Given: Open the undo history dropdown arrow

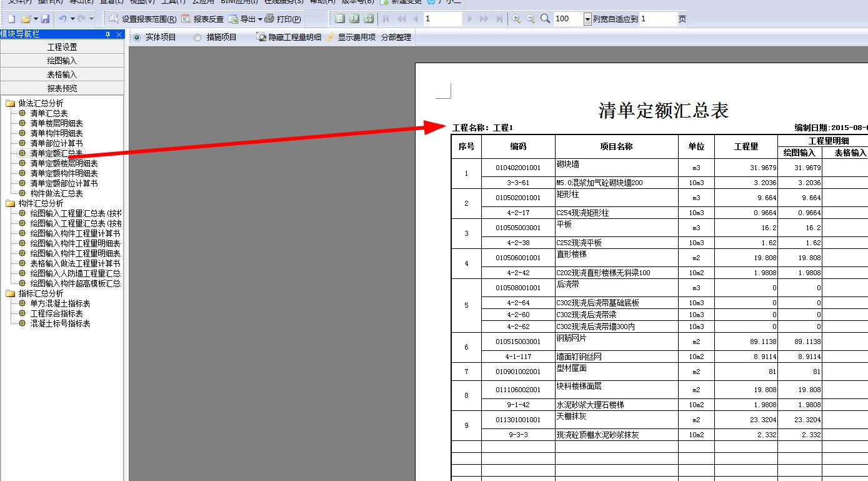Looking at the screenshot, I should [x=72, y=19].
